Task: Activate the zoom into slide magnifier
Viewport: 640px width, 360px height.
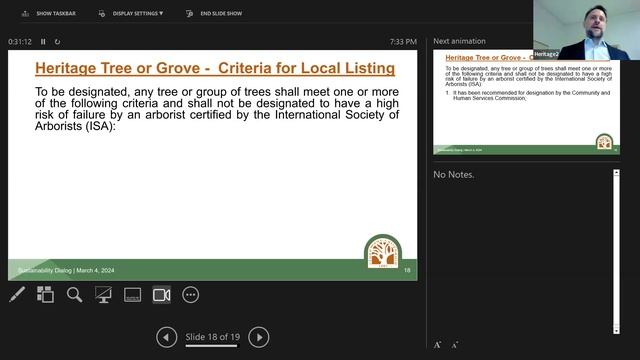Action: [x=74, y=295]
